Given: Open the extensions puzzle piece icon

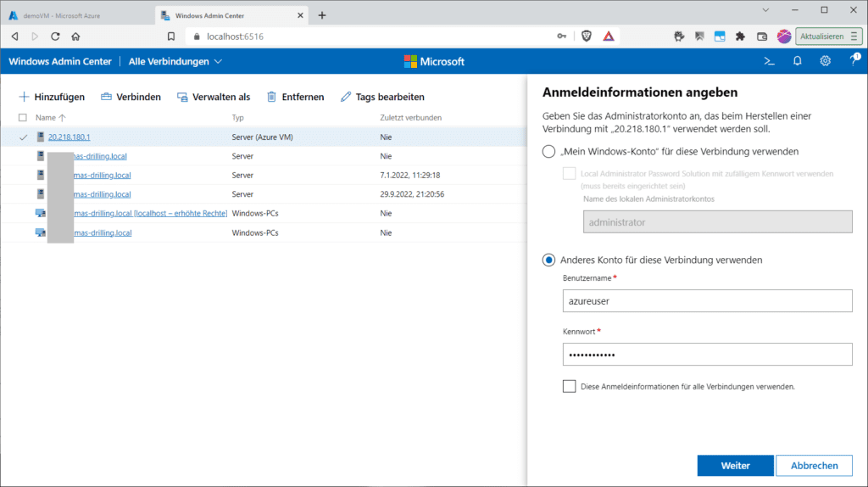Looking at the screenshot, I should click(x=740, y=36).
